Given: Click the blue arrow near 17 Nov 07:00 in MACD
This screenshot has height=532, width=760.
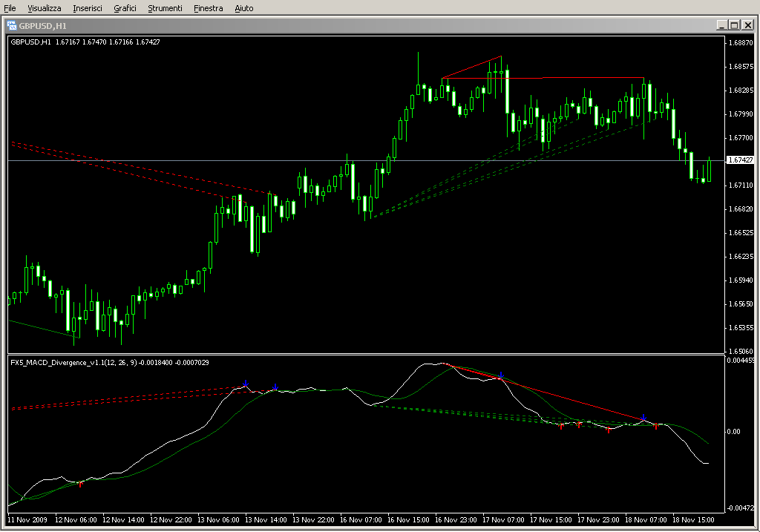Looking at the screenshot, I should (501, 375).
